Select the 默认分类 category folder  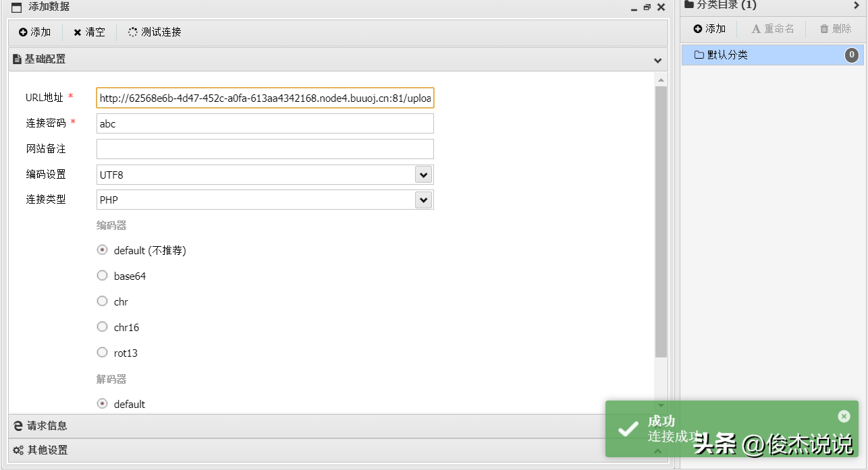coord(772,55)
